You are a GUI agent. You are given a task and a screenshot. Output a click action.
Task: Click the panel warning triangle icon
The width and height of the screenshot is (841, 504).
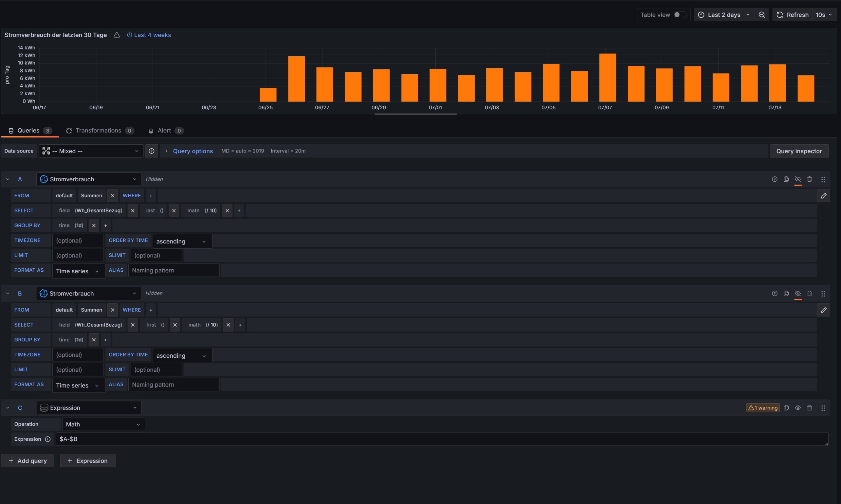(117, 35)
